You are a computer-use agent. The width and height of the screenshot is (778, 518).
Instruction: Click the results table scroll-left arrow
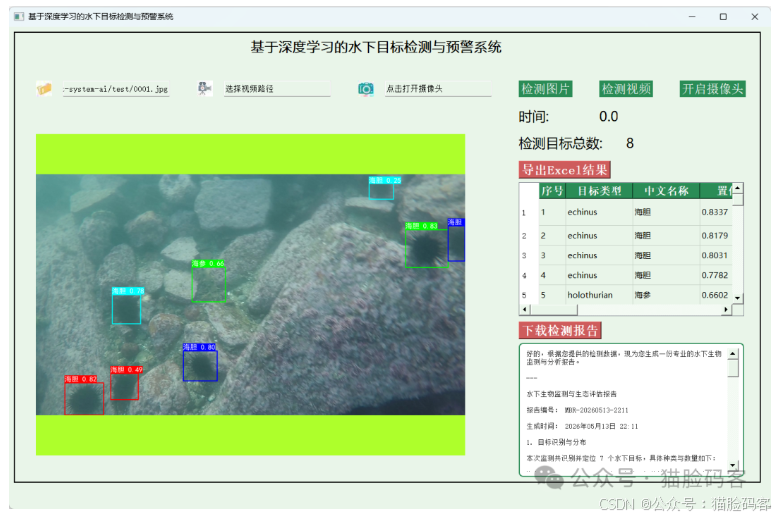(x=525, y=310)
